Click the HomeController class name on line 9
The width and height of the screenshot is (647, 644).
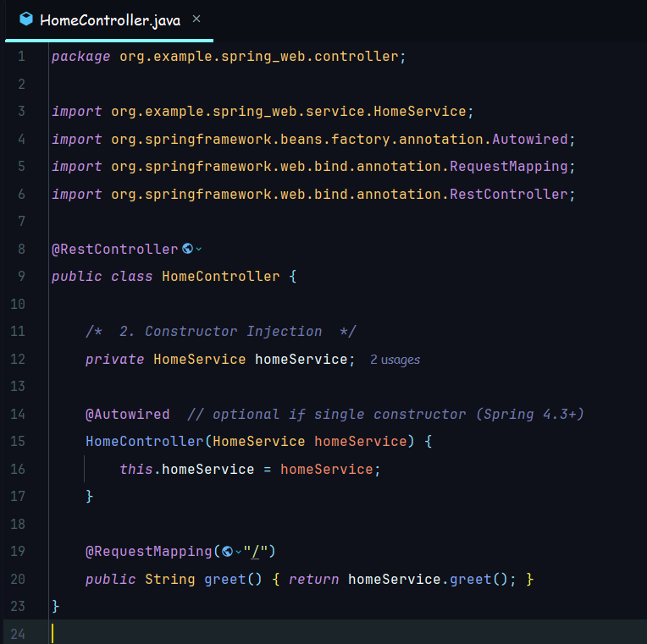coord(221,276)
